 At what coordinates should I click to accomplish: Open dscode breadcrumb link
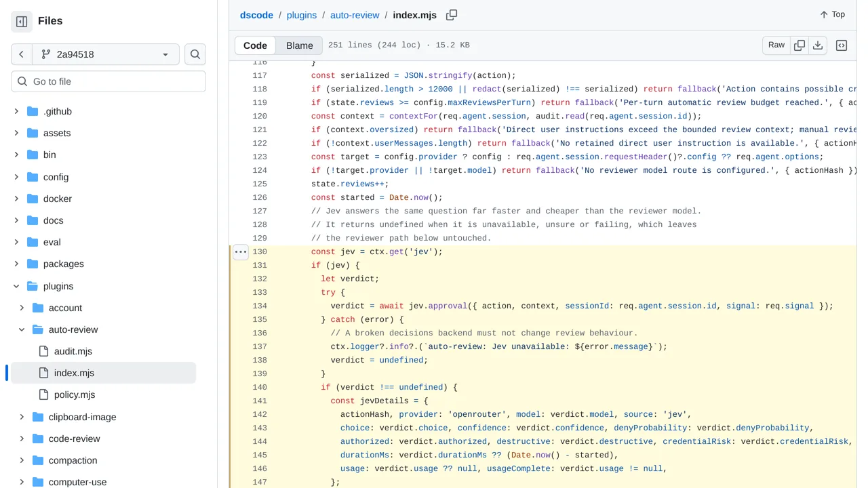click(256, 15)
